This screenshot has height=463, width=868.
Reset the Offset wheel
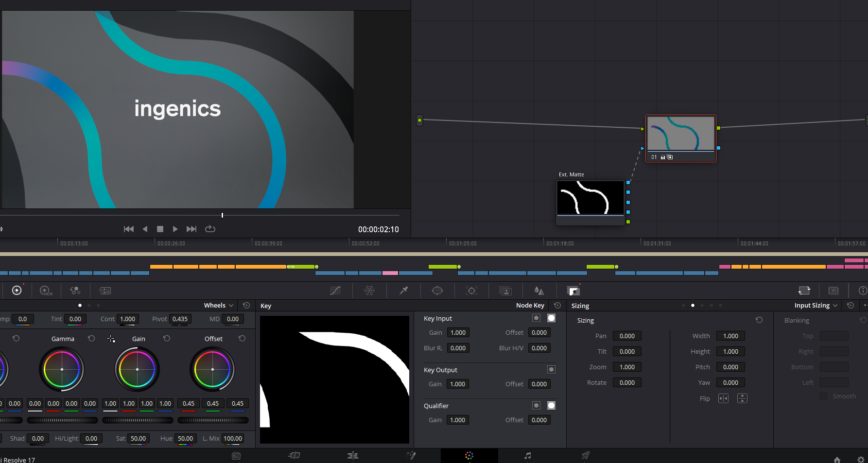[x=242, y=338]
